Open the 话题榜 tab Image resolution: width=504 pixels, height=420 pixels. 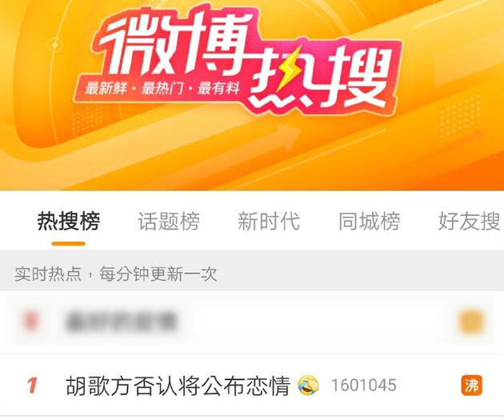pyautogui.click(x=169, y=221)
